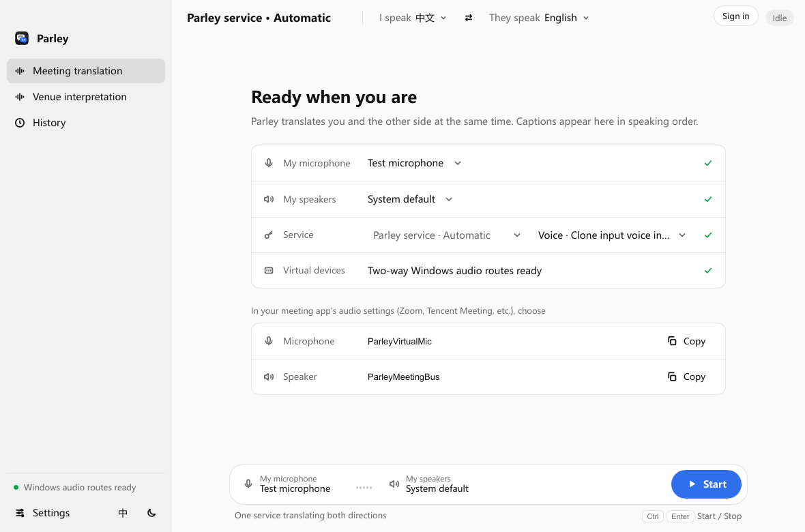Image resolution: width=805 pixels, height=532 pixels.
Task: Switch interface language via 中 icon
Action: pos(123,513)
